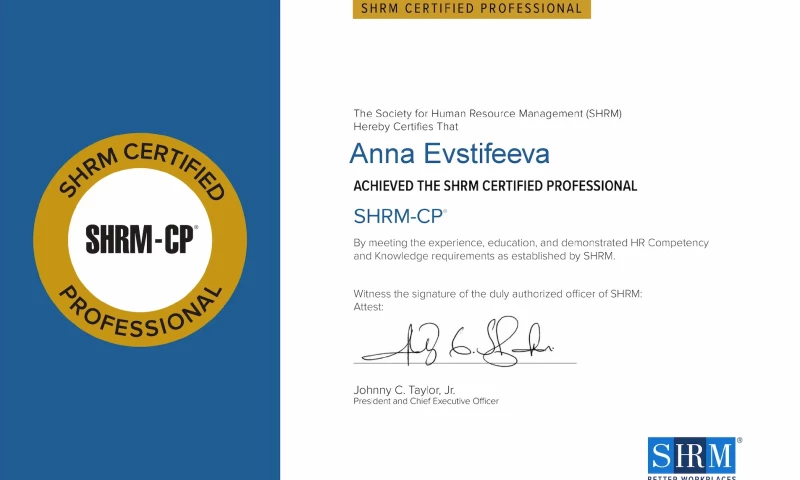Viewport: 800px width, 480px height.
Task: Click the 'Hereby Certifies That' line
Action: click(406, 127)
